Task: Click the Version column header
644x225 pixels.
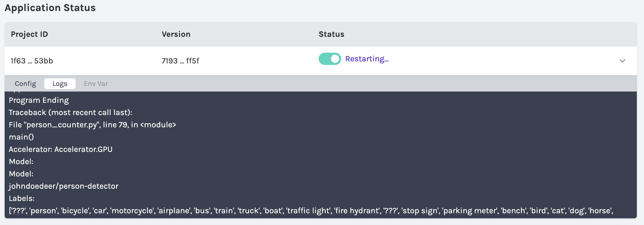Action: click(x=176, y=34)
